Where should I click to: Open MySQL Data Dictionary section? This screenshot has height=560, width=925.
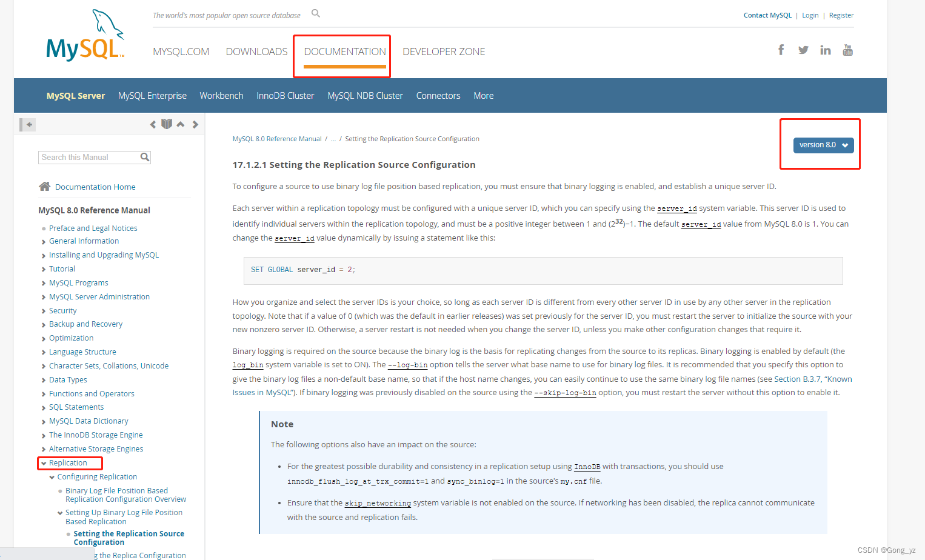tap(88, 421)
